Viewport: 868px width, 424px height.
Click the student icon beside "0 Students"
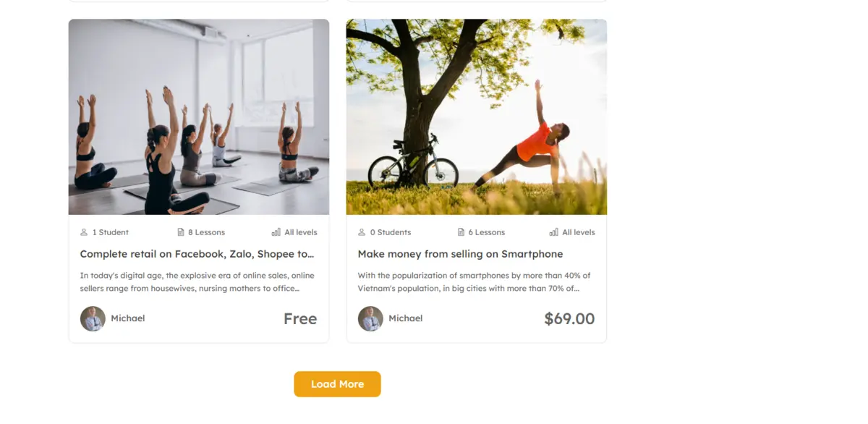tap(362, 232)
